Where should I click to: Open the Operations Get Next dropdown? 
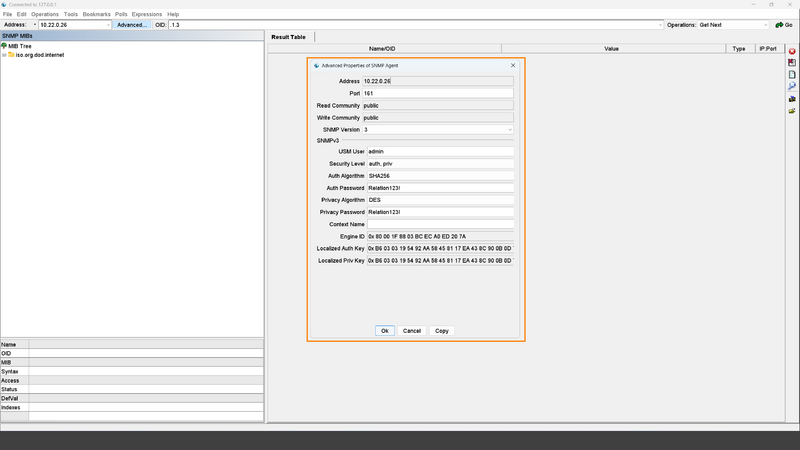click(x=733, y=24)
